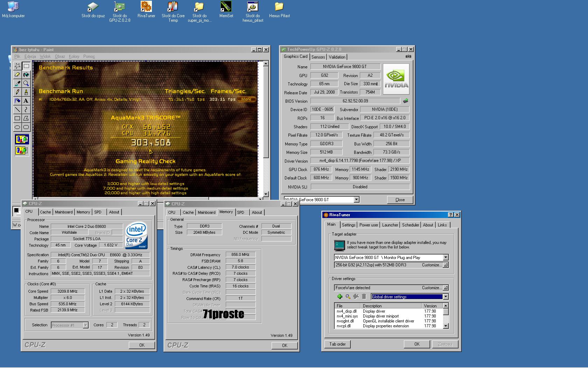Open Mainboard tab in left CPU-Z window
Screen dimensions: 588x368
click(x=64, y=212)
